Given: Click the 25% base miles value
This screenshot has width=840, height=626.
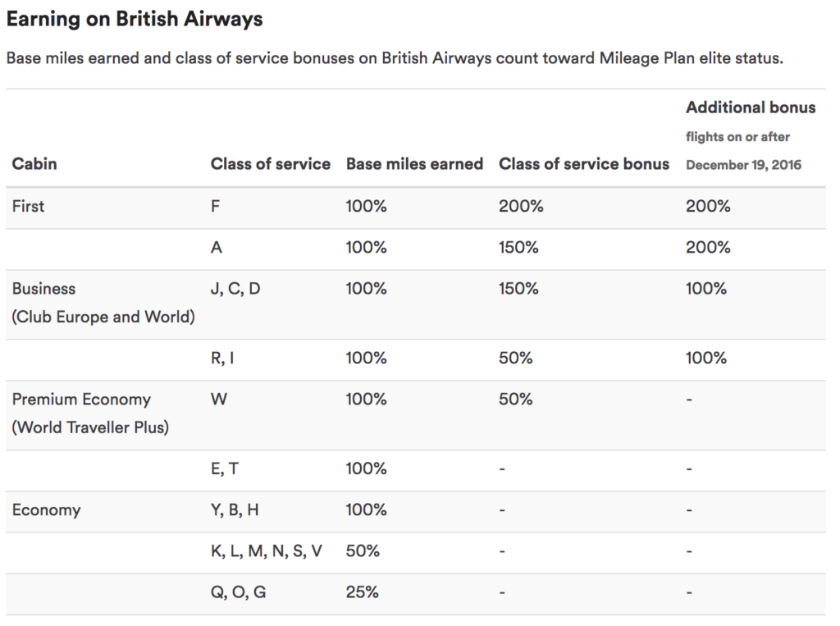Looking at the screenshot, I should (363, 592).
